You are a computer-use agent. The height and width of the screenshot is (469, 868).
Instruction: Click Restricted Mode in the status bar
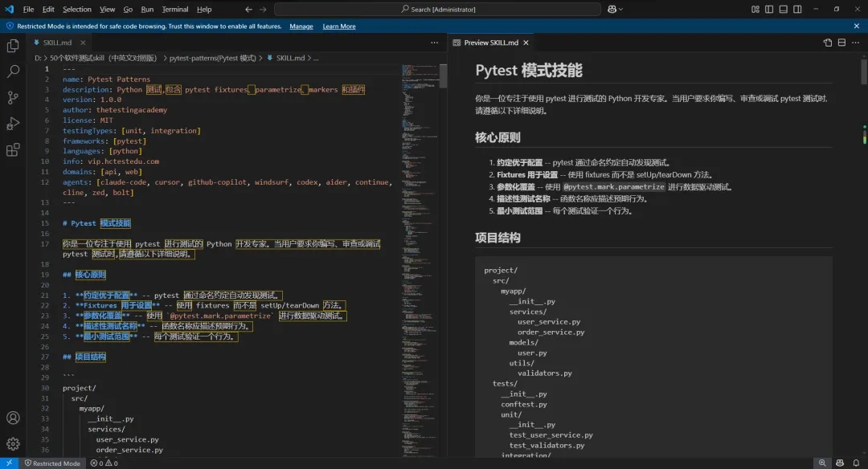tap(52, 463)
